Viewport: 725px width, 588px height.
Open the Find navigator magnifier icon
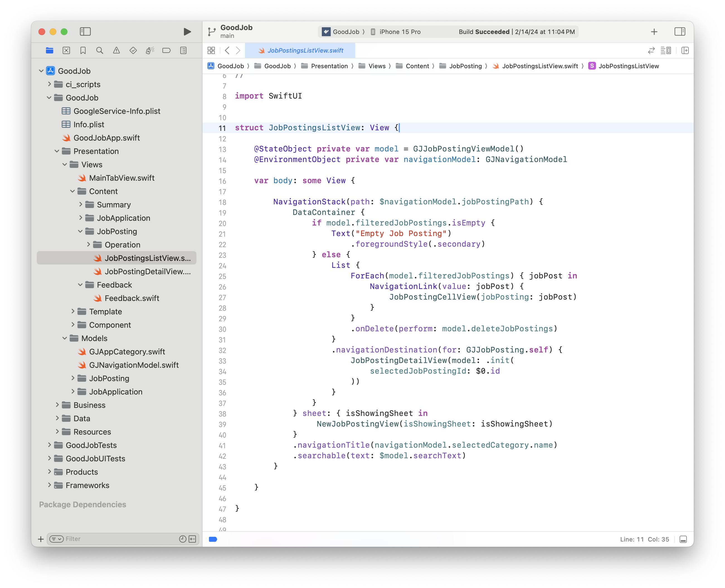click(x=100, y=50)
